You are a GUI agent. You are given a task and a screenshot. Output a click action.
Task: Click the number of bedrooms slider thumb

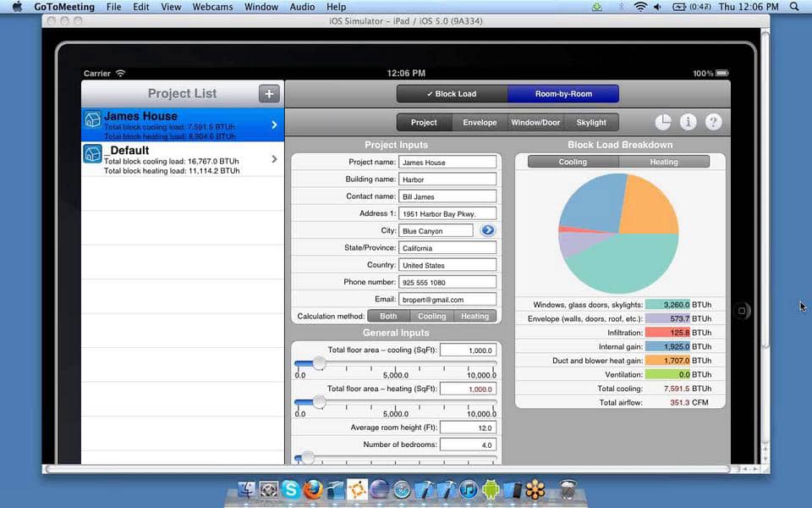coord(308,457)
